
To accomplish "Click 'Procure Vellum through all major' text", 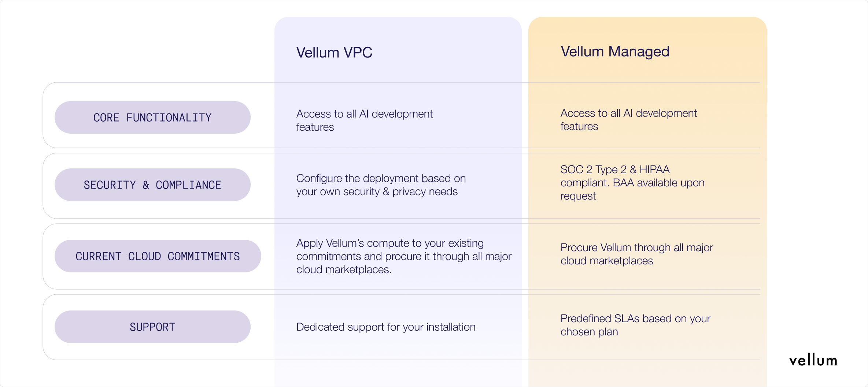I will click(x=636, y=248).
